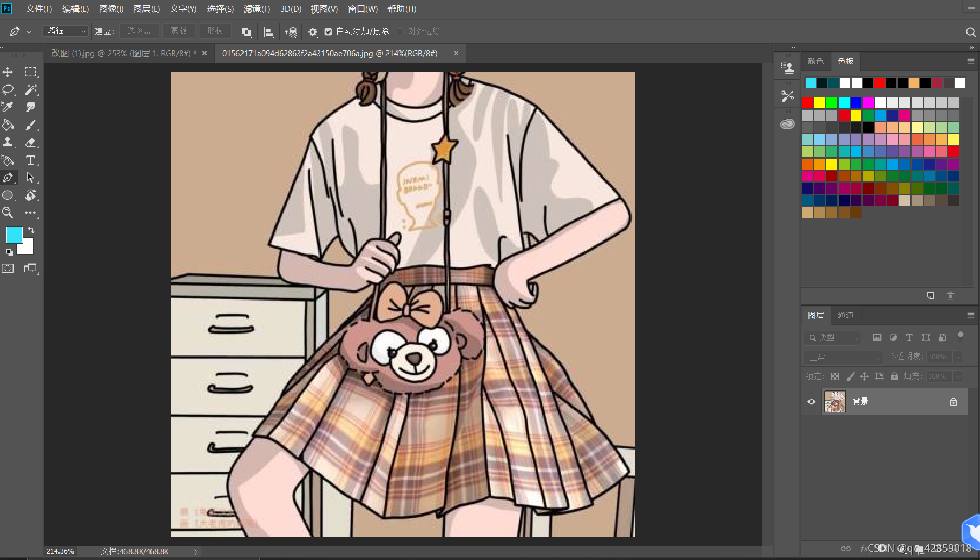The image size is (980, 560).
Task: Open Layers panel flyout menu
Action: (970, 315)
